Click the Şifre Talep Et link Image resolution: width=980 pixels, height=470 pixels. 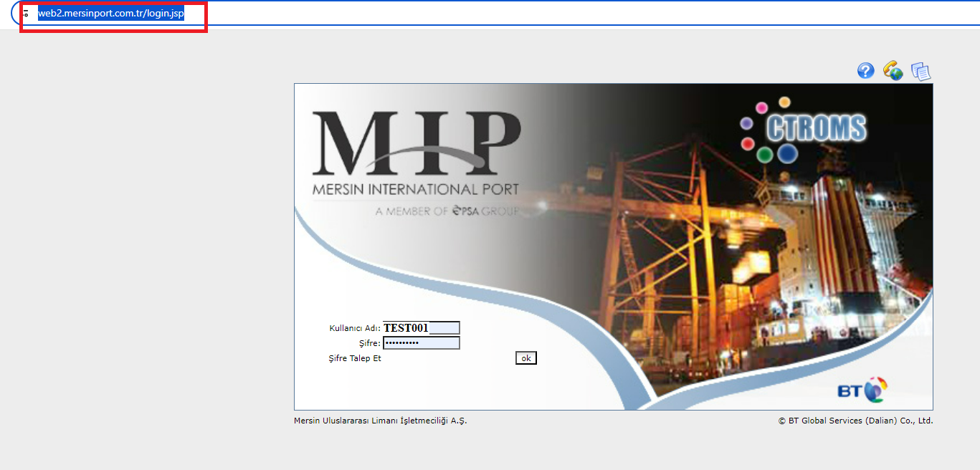(355, 358)
